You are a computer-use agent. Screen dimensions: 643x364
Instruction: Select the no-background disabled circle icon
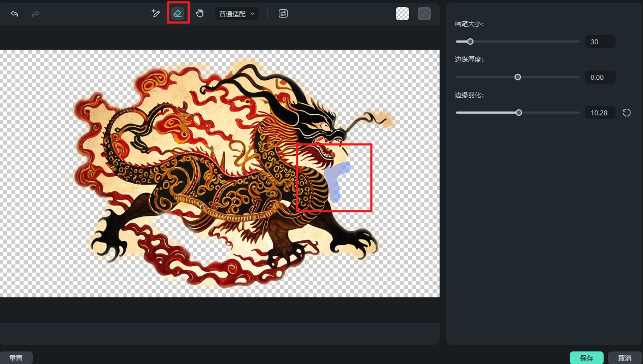(424, 14)
